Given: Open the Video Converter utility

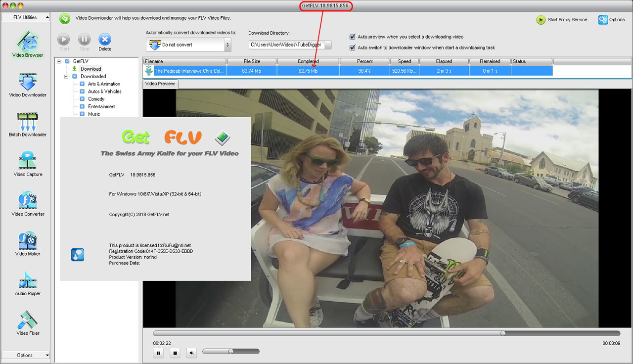Looking at the screenshot, I should point(28,204).
